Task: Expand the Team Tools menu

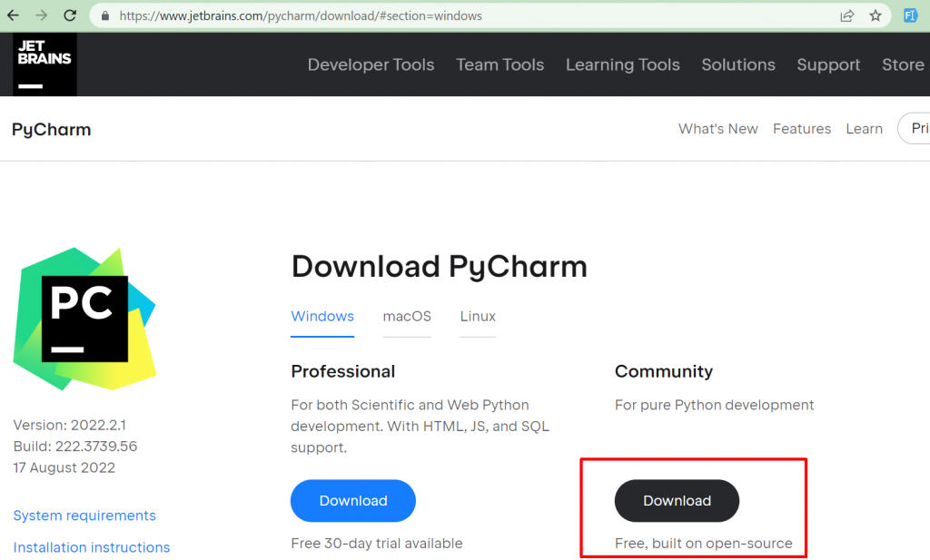Action: coord(500,64)
